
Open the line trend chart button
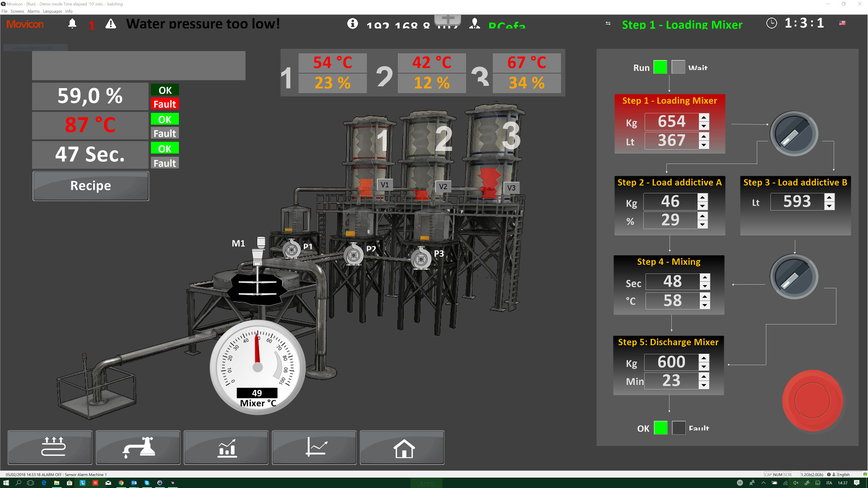point(314,447)
